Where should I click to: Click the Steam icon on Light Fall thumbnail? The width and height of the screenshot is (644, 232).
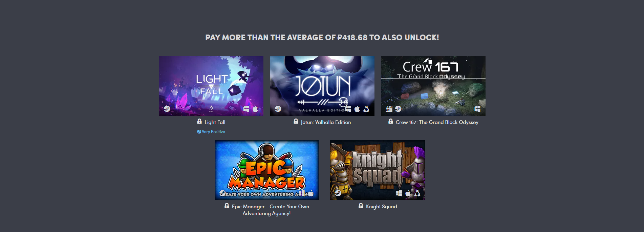pos(167,109)
